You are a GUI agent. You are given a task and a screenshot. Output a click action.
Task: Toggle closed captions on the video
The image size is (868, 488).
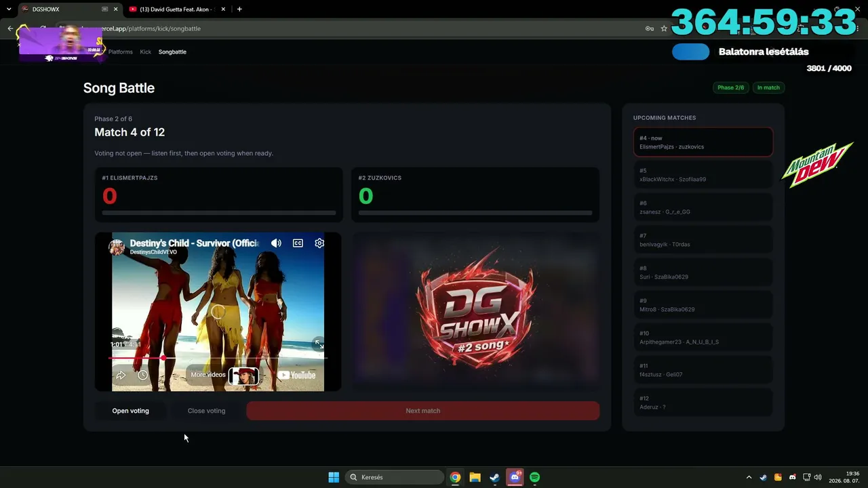[x=298, y=243]
